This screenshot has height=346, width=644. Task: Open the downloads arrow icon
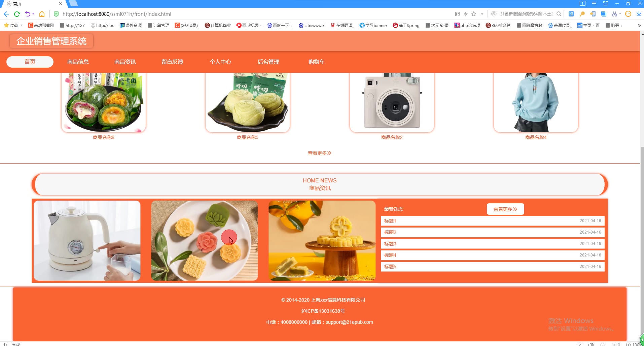tap(639, 14)
